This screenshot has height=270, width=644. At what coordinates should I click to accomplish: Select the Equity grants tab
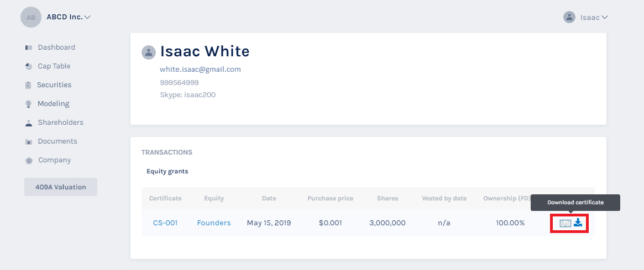167,171
